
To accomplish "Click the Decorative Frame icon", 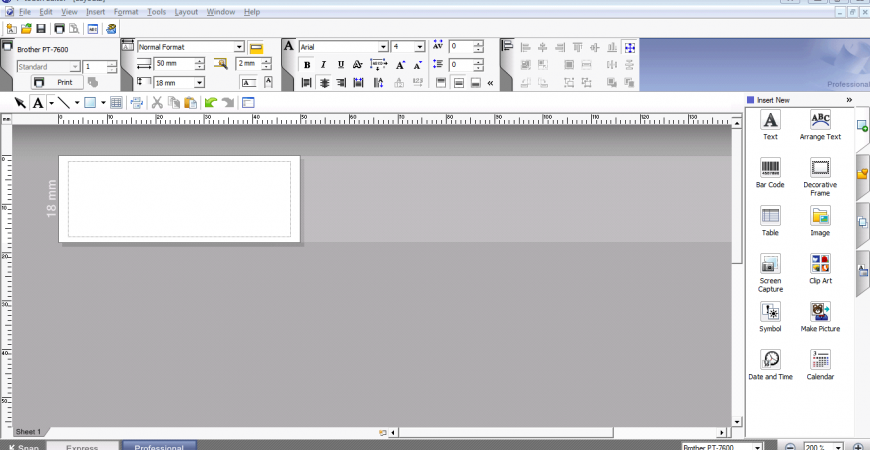I will coord(820,168).
